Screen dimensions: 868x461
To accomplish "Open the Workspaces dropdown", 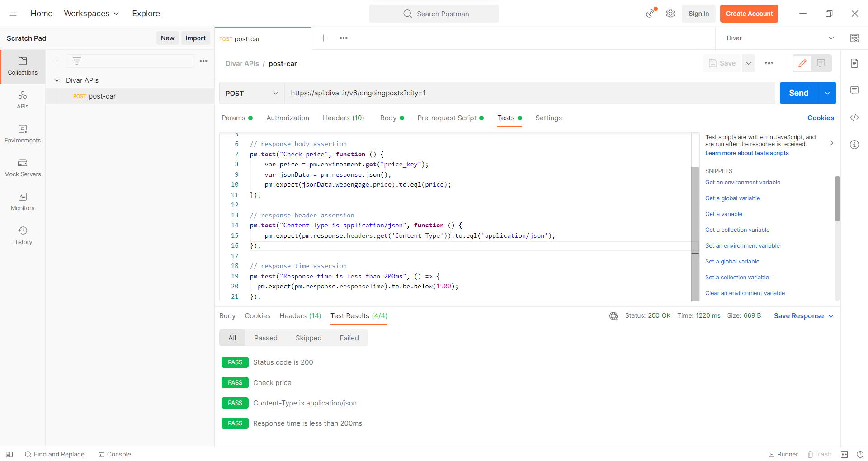I will coord(91,14).
